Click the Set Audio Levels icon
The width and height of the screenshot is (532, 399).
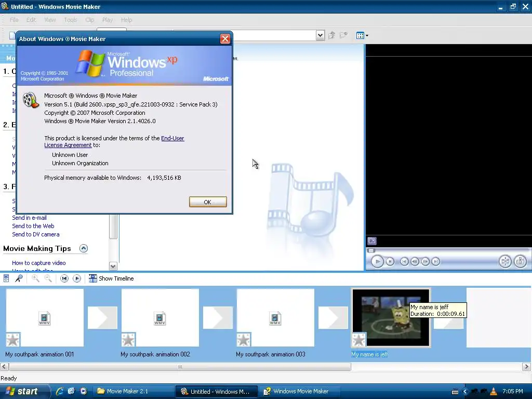(6, 278)
